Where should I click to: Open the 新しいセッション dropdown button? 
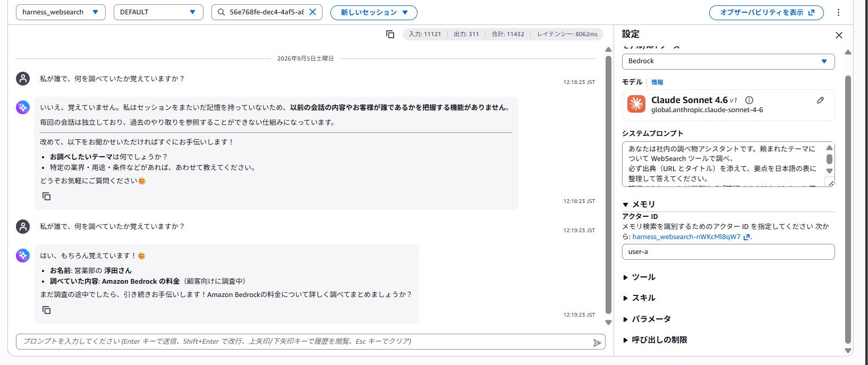pos(374,12)
